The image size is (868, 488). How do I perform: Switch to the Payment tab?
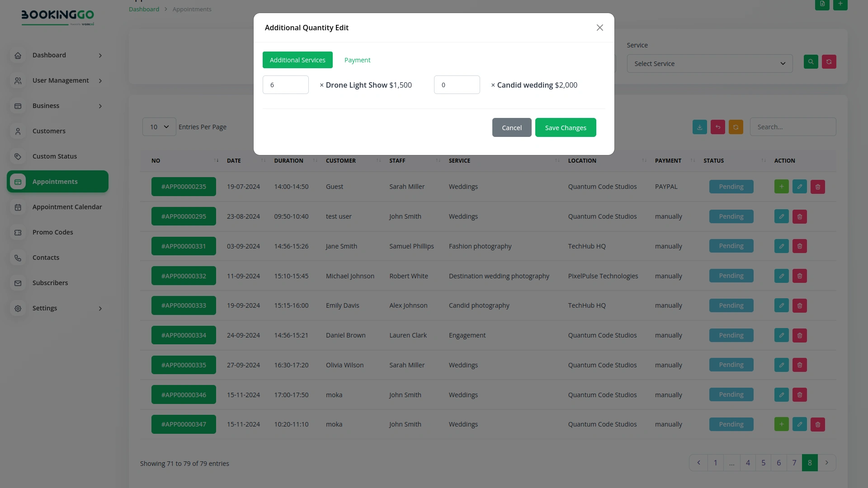point(357,60)
